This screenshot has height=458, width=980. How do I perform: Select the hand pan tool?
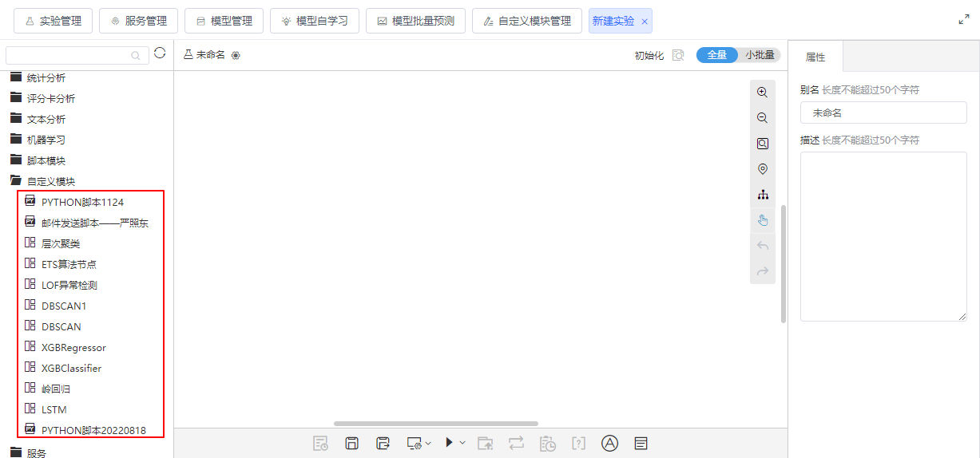[762, 220]
